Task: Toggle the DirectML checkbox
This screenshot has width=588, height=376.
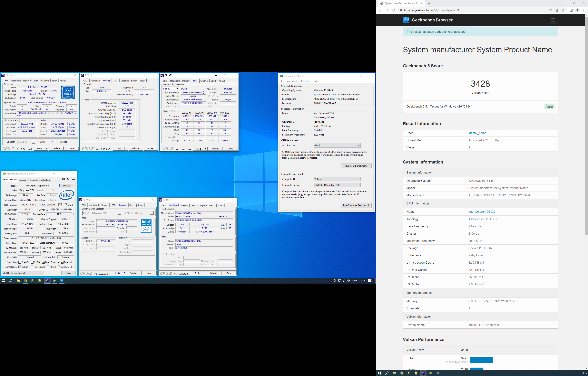Action: coord(62,262)
